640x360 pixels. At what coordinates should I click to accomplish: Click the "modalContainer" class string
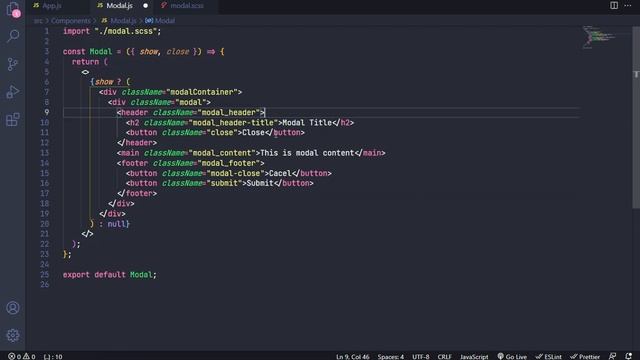(x=202, y=92)
